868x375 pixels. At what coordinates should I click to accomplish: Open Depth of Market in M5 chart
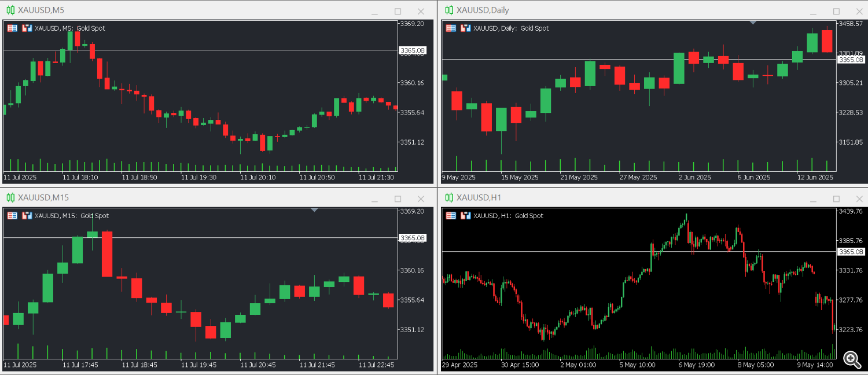[27, 28]
